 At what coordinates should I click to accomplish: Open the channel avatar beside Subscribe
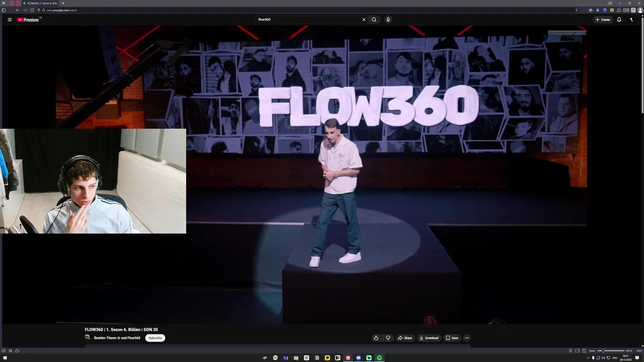88,337
